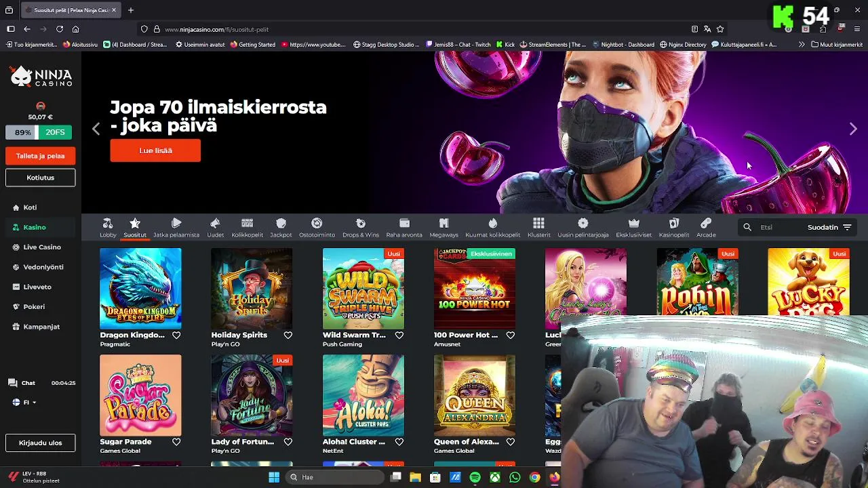This screenshot has width=868, height=488.
Task: Open the Holiday Spirits game thumbnail
Action: [252, 289]
